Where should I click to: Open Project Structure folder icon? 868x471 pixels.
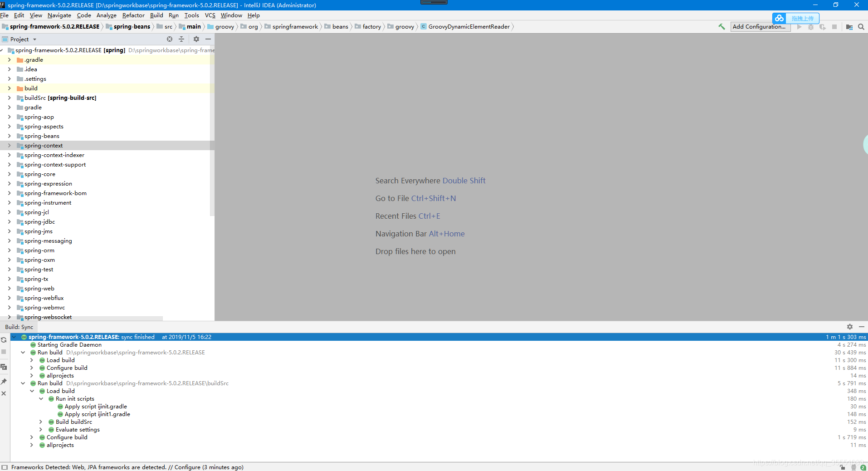coord(849,27)
